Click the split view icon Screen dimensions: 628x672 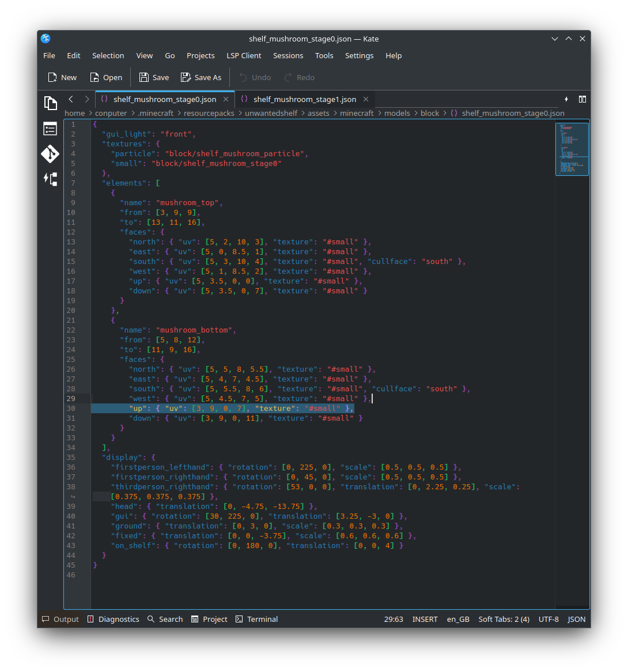tap(582, 100)
